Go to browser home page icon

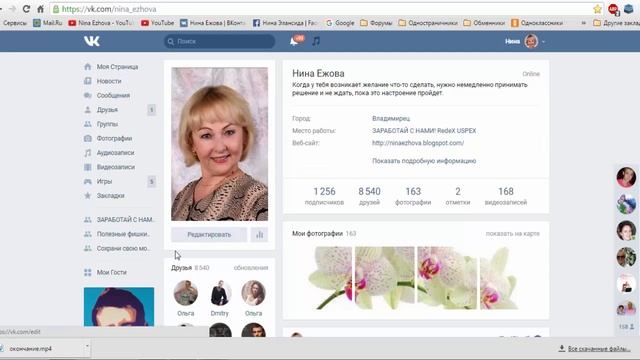(x=40, y=9)
